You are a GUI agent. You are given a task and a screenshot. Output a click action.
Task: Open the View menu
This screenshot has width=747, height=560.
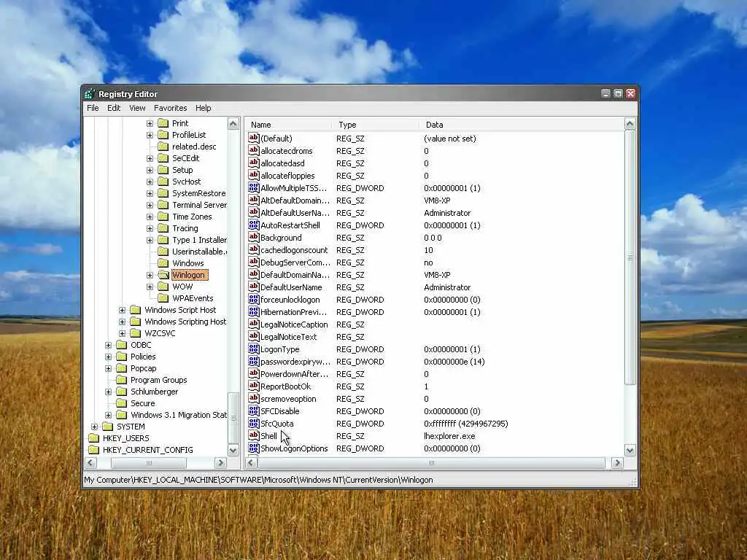click(x=137, y=108)
